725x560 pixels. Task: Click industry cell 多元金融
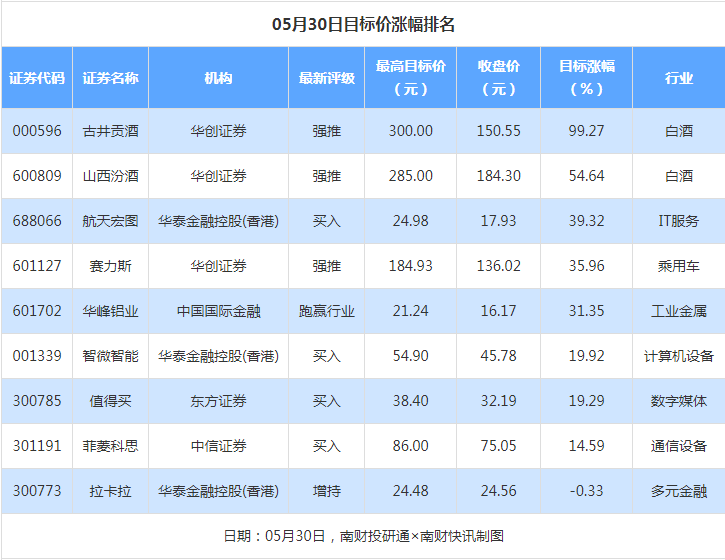click(679, 491)
